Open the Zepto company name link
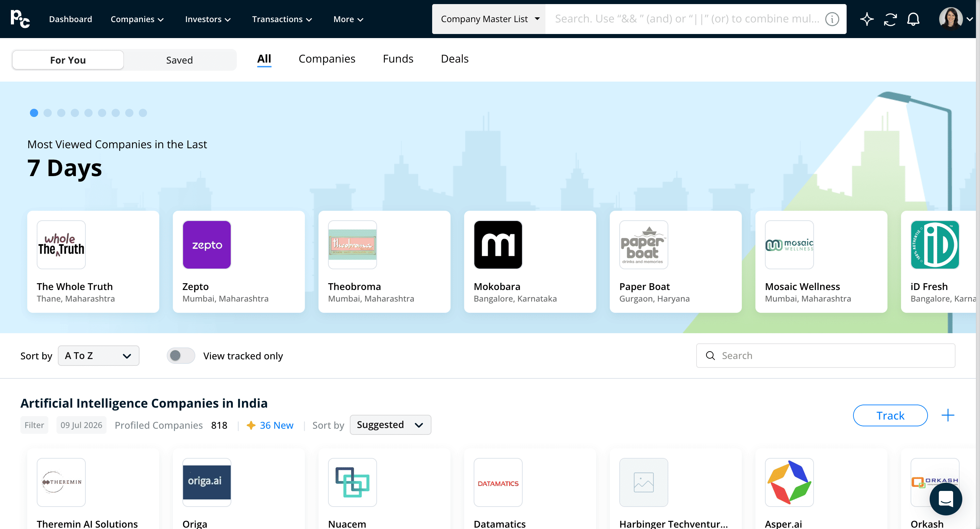The image size is (980, 529). tap(196, 287)
